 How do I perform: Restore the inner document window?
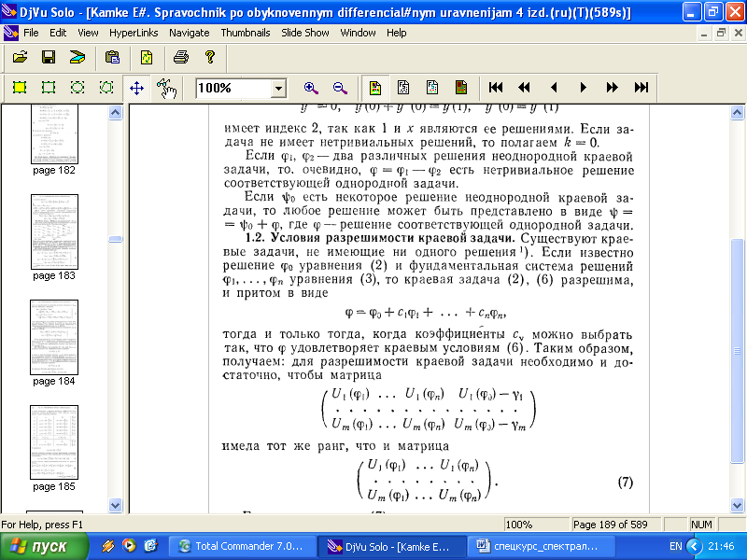pos(721,34)
